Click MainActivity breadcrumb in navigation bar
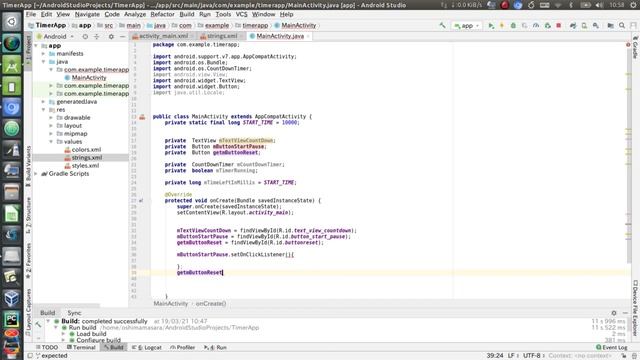The width and height of the screenshot is (640, 360). [295, 25]
